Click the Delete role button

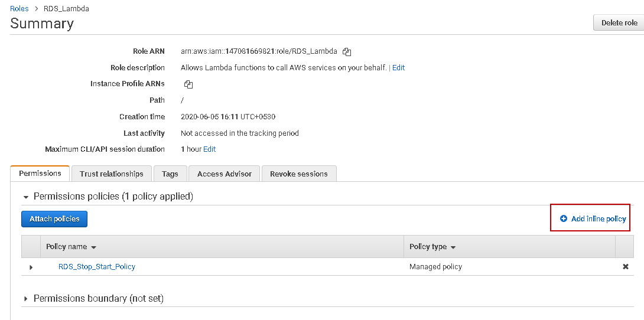[619, 23]
